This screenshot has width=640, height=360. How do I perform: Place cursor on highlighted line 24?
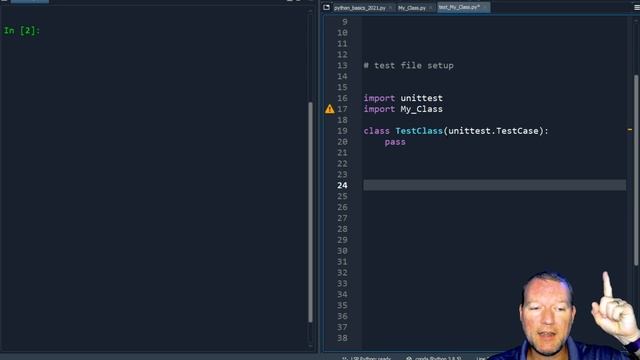[495, 185]
